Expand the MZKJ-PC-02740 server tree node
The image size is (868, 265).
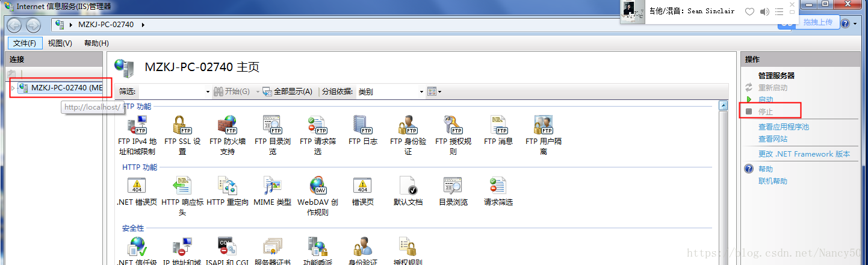[x=13, y=88]
